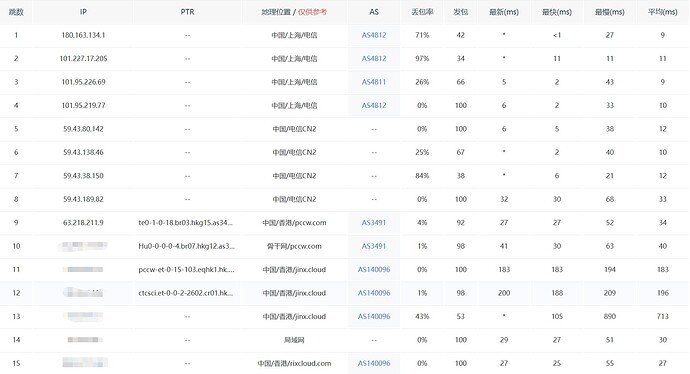Click the 丢包率 column header
The height and width of the screenshot is (374, 690).
[x=422, y=12]
